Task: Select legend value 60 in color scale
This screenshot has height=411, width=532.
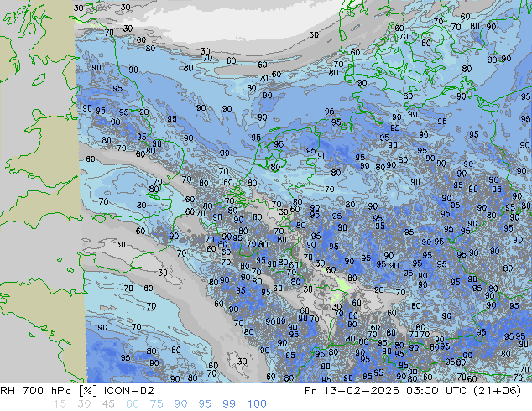Action: pos(133,404)
